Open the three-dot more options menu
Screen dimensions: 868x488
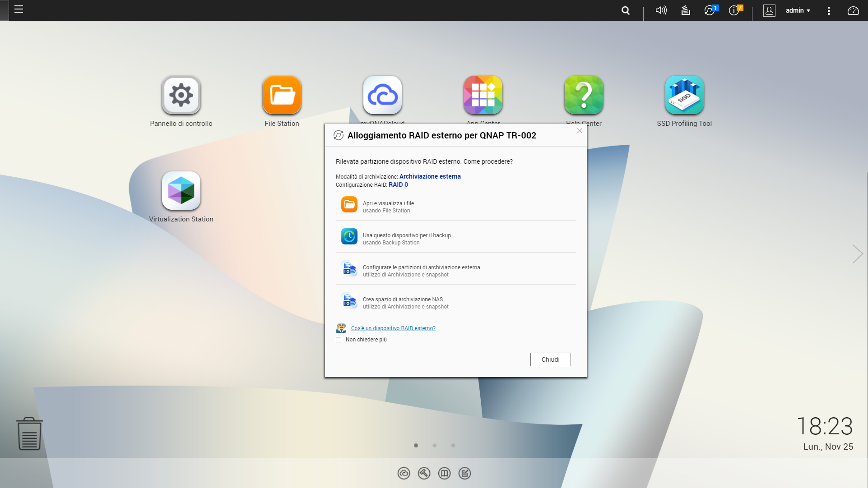pos(828,10)
